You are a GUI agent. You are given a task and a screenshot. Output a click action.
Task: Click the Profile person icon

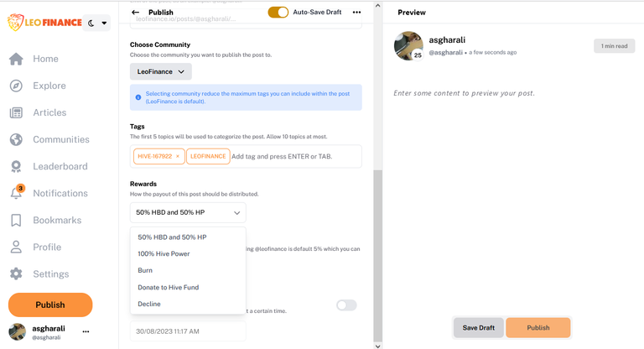point(16,247)
